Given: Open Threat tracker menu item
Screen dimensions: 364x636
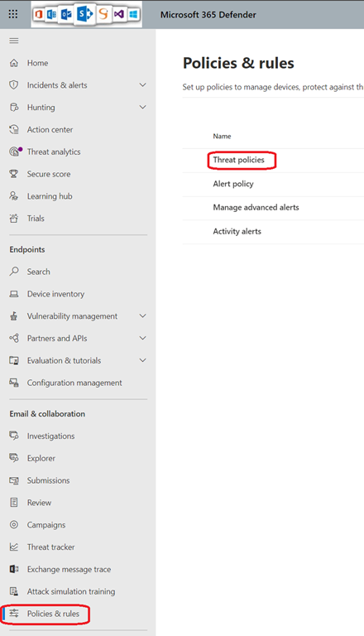Looking at the screenshot, I should [51, 547].
